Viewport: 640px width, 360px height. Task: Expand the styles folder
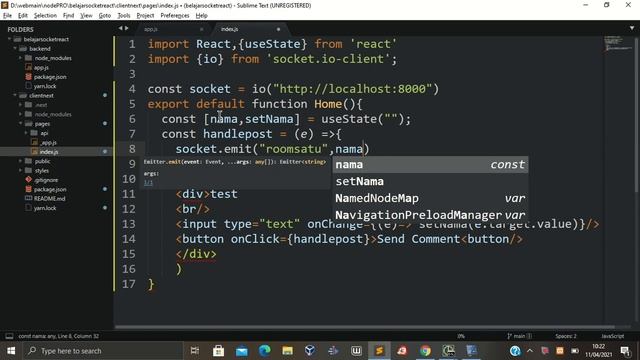coord(20,170)
